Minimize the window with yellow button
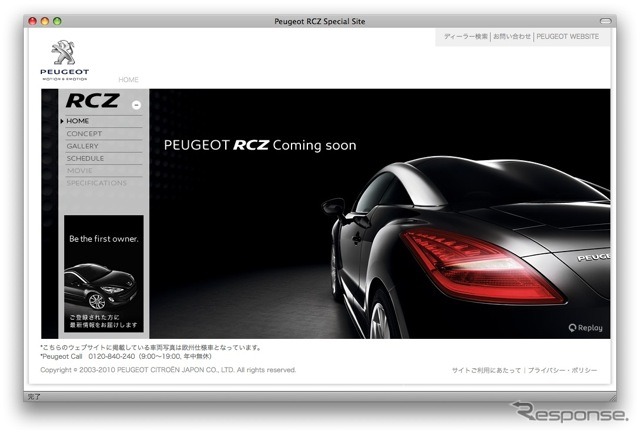The image size is (640, 434). 45,21
